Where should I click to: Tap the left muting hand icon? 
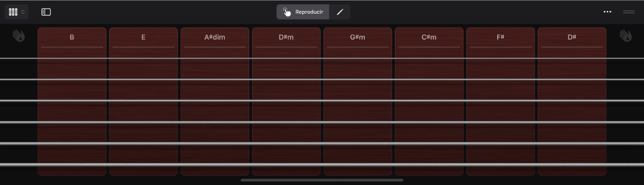(x=18, y=36)
